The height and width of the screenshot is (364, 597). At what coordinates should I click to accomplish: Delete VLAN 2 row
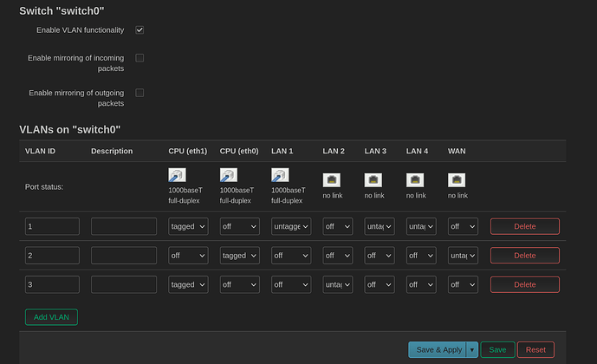[x=525, y=256]
